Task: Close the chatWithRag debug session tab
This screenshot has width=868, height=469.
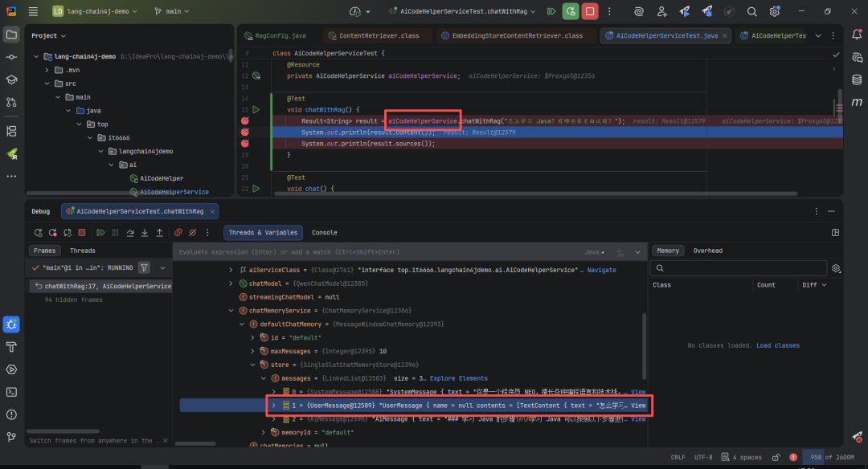Action: tap(212, 211)
